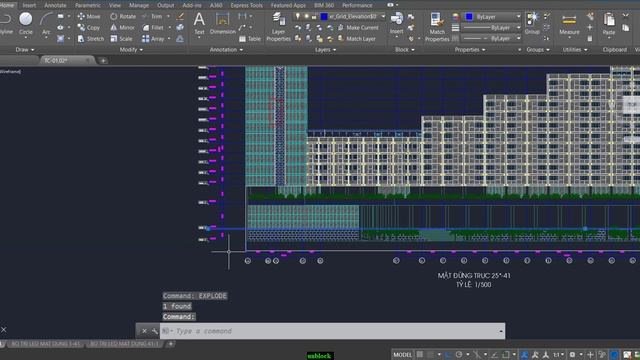Activate the Array command
Image resolution: width=640 pixels, height=360 pixels.
click(153, 38)
